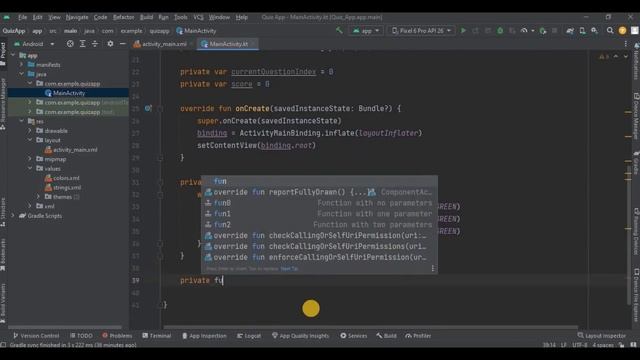The width and height of the screenshot is (640, 360).
Task: Click the override gutter icon on line 25
Action: tap(148, 108)
